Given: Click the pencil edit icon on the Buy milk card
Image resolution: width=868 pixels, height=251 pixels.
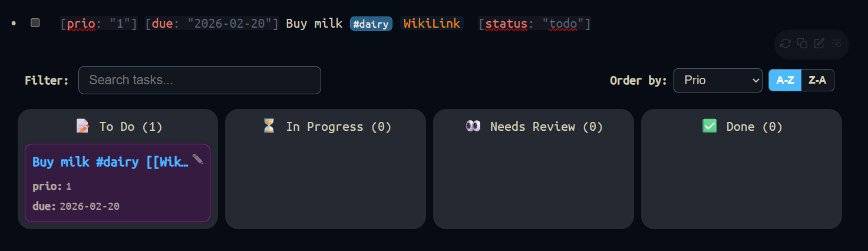Looking at the screenshot, I should click(198, 159).
